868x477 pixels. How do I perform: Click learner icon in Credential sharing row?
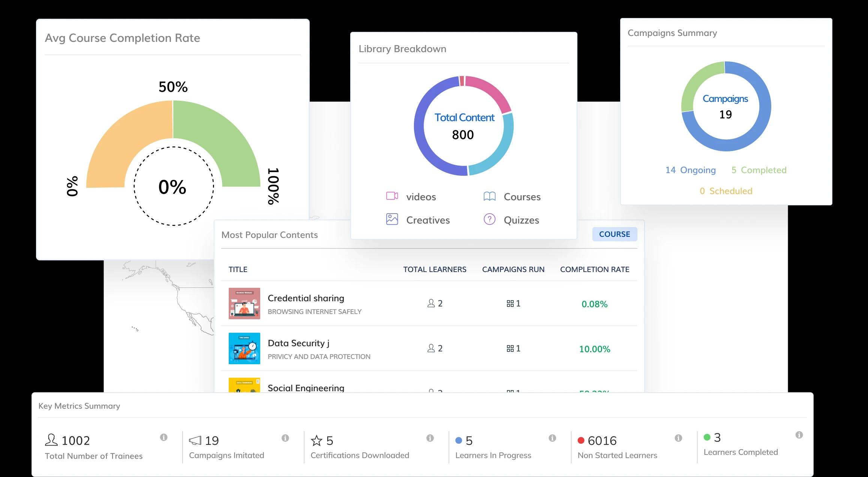(431, 303)
